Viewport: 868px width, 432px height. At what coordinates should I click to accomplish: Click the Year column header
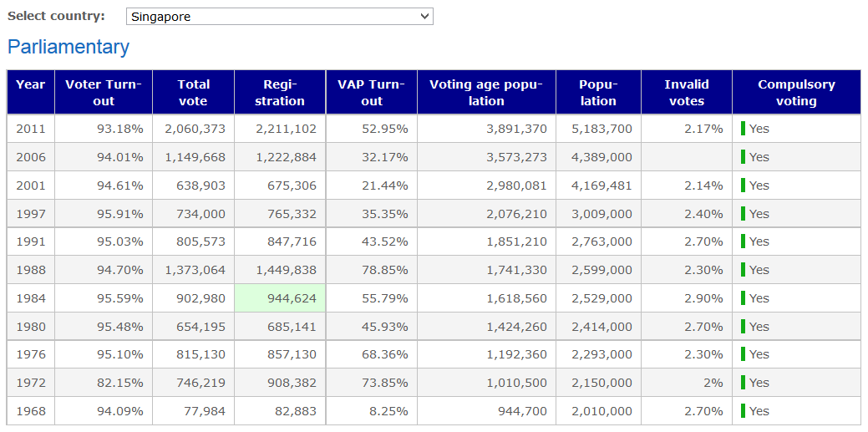pos(31,92)
